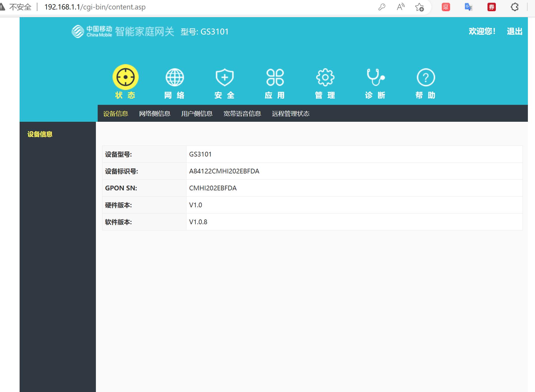The width and height of the screenshot is (535, 392).
Task: Open the red 惠 extension icon
Action: [x=446, y=7]
